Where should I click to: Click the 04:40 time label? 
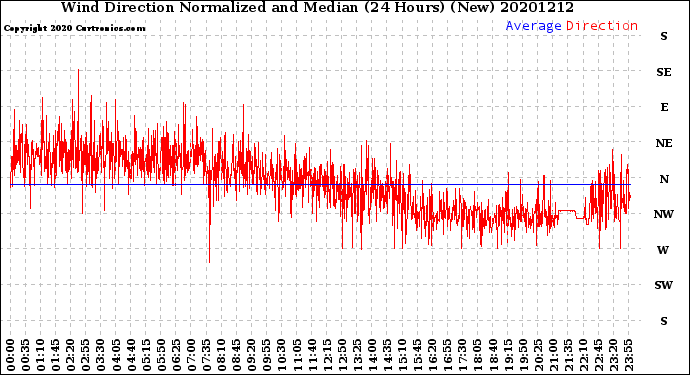[131, 355]
